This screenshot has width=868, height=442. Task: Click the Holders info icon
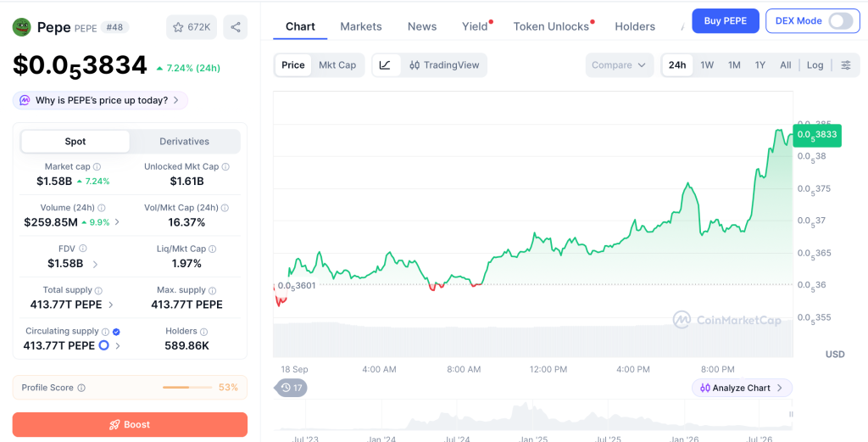[x=203, y=332]
